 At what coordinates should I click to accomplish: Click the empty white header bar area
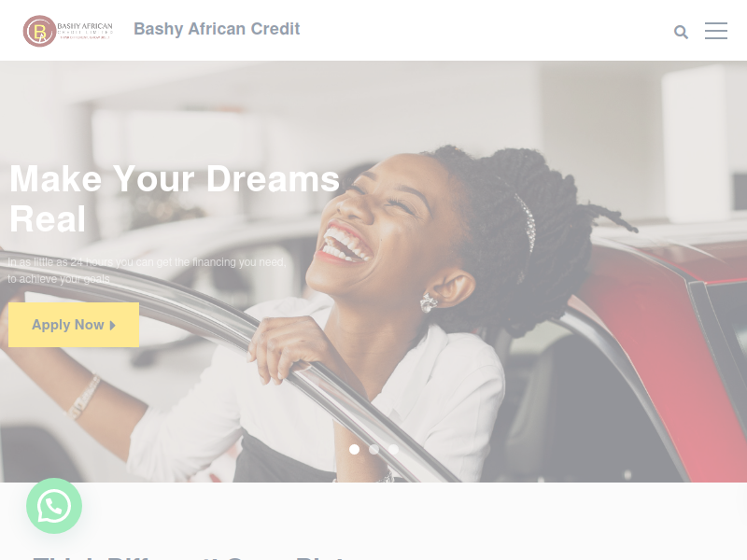point(476,30)
